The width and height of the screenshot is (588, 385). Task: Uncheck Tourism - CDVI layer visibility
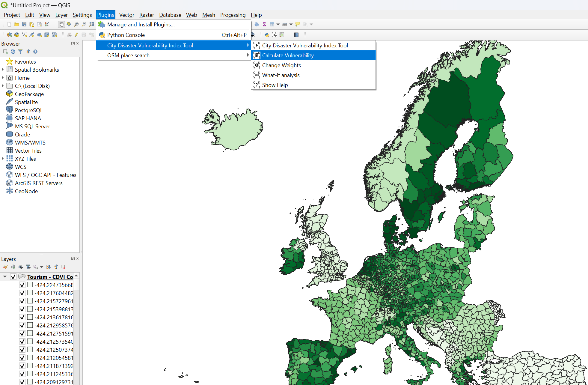13,277
